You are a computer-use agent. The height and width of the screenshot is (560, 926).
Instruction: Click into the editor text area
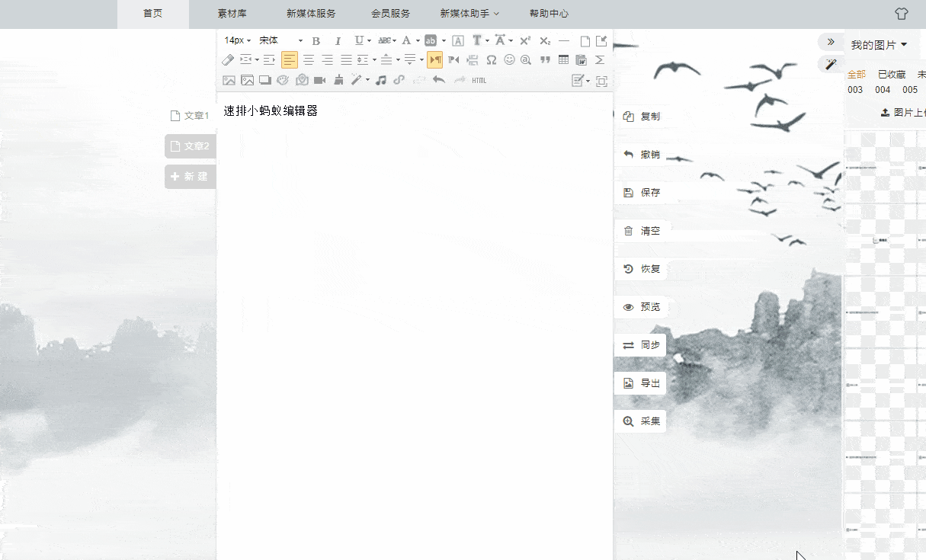[414, 305]
